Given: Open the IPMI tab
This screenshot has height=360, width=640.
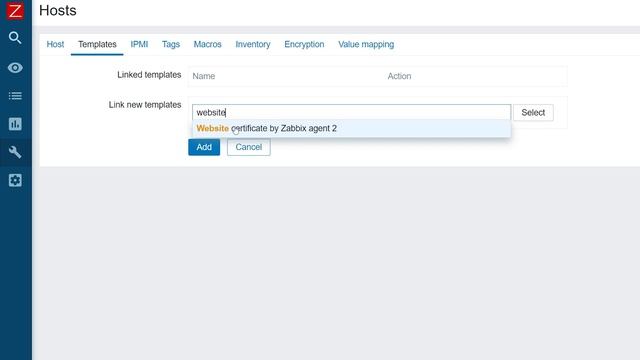Looking at the screenshot, I should [139, 44].
